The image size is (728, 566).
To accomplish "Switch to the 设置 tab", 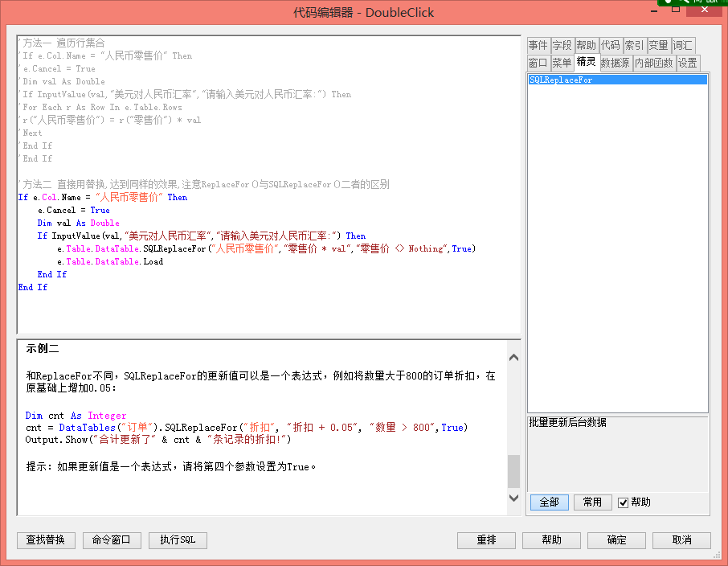I will [687, 63].
